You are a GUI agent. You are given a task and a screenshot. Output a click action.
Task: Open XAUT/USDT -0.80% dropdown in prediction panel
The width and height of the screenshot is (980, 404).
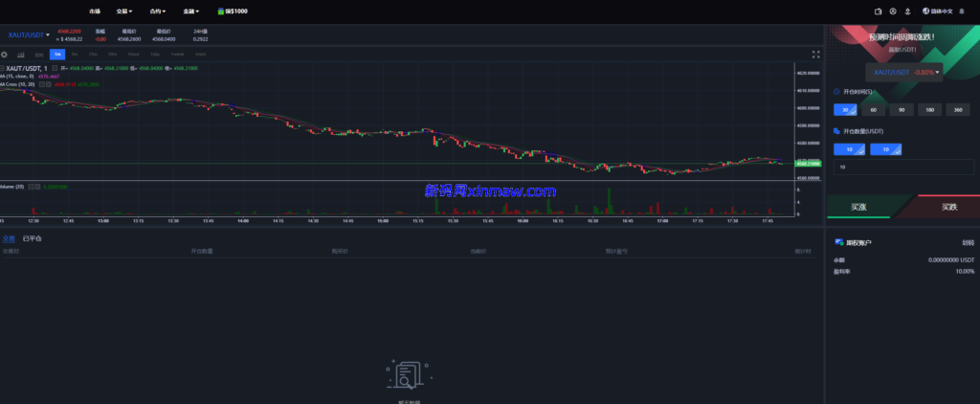pos(903,73)
